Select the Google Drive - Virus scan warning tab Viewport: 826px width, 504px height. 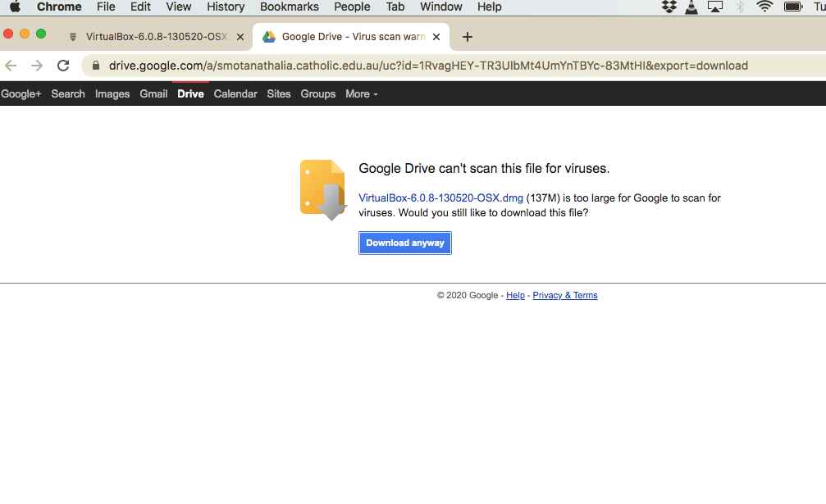[351, 37]
